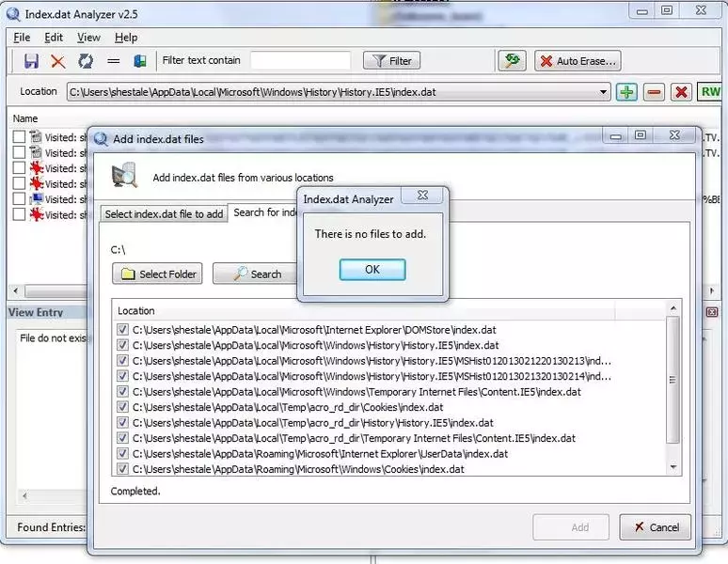Screen dimensions: 728x564
Task: Click the equals sign icon in toolbar
Action: point(113,61)
